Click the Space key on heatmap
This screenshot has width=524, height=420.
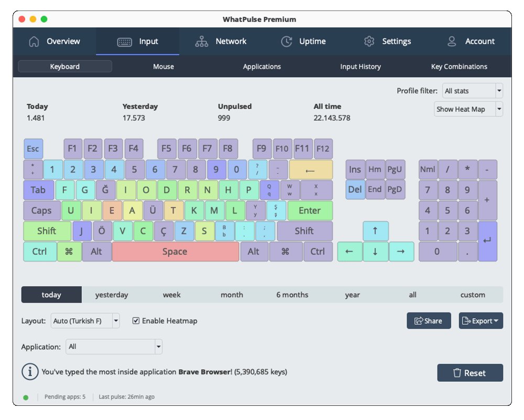click(175, 252)
